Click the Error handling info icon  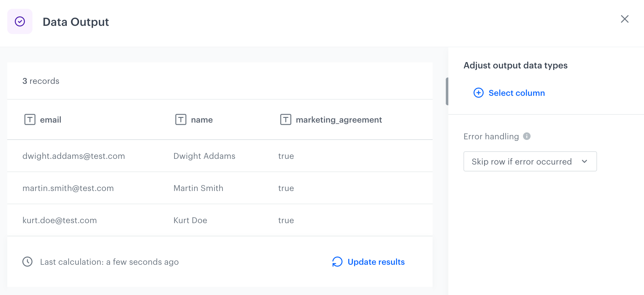[527, 136]
